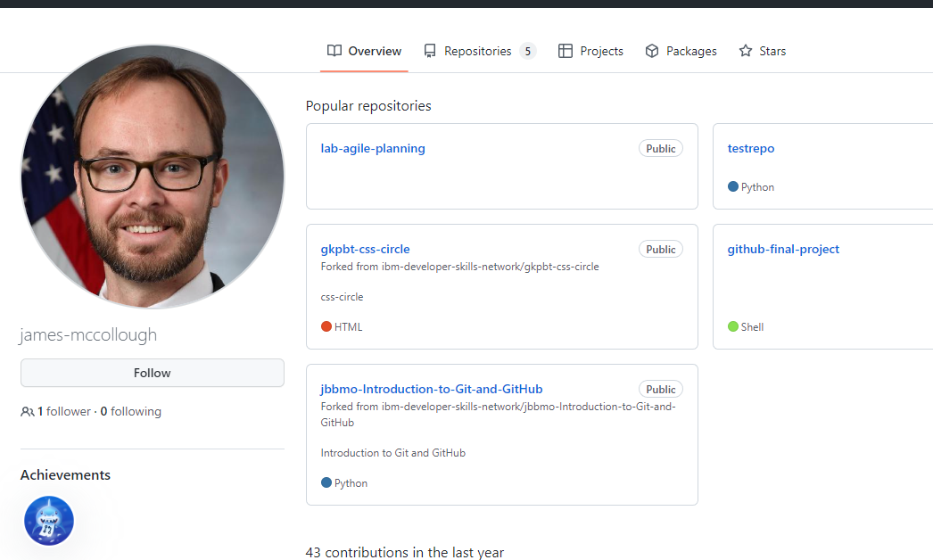The image size is (933, 560).
Task: Click the Overview book icon
Action: (x=334, y=51)
